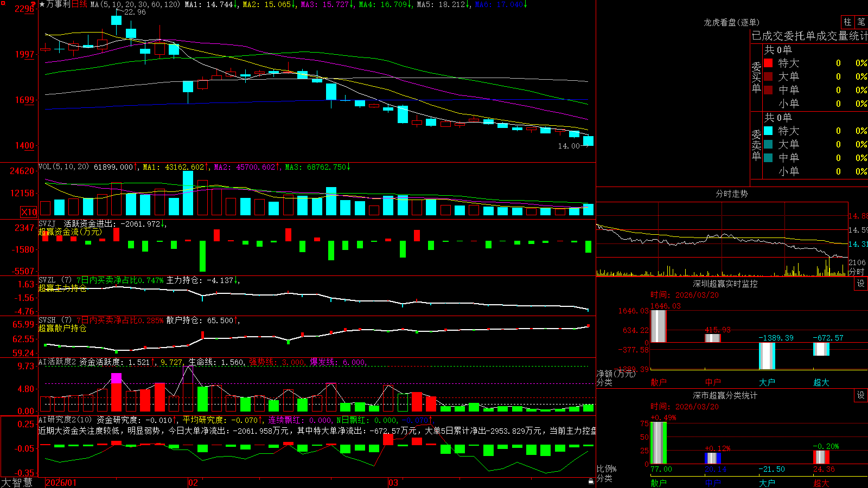Click the 已成交委托单成交量统计 header

(x=809, y=36)
